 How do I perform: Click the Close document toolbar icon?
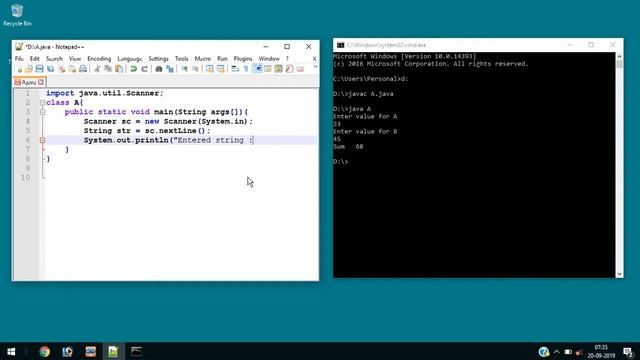(x=61, y=69)
